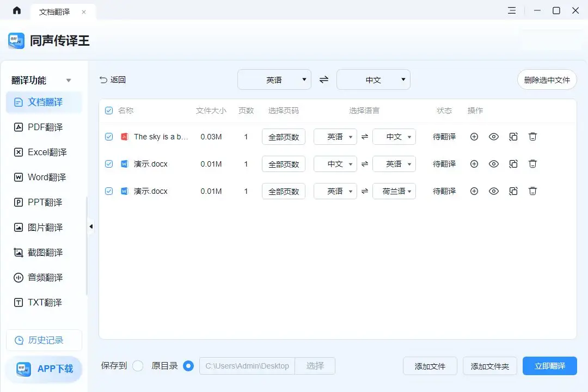588x392 pixels.
Task: Click the save path input field
Action: [247, 366]
